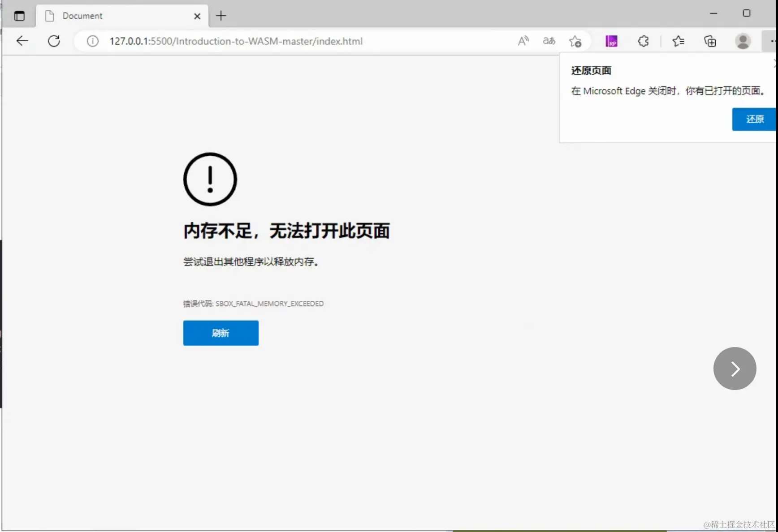This screenshot has height=532, width=778.
Task: Click the 还原页面 popup title
Action: coord(591,70)
